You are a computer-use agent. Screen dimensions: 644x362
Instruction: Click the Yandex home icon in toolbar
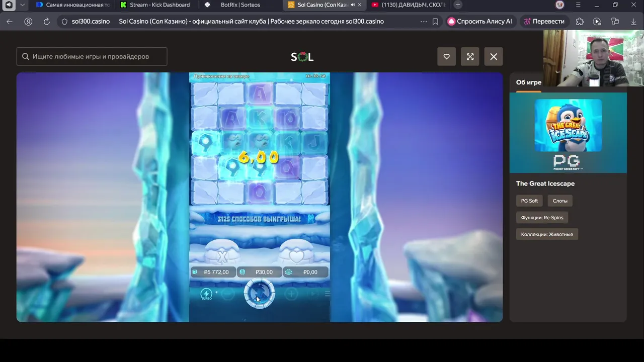click(x=28, y=22)
